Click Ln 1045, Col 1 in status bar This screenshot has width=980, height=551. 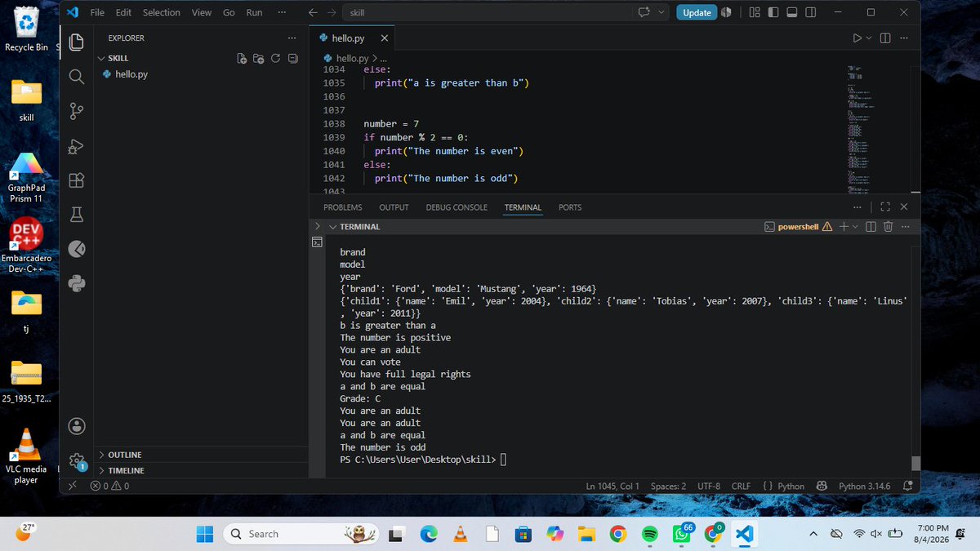612,486
